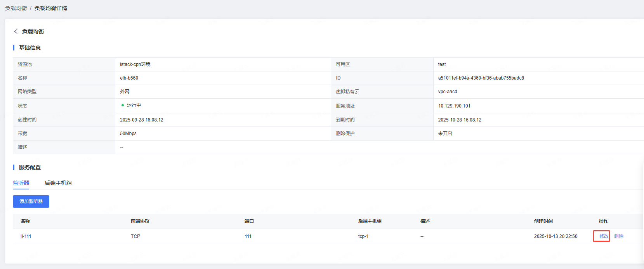This screenshot has height=269, width=644.
Task: Click the vpc-aacd private cloud value
Action: click(448, 92)
